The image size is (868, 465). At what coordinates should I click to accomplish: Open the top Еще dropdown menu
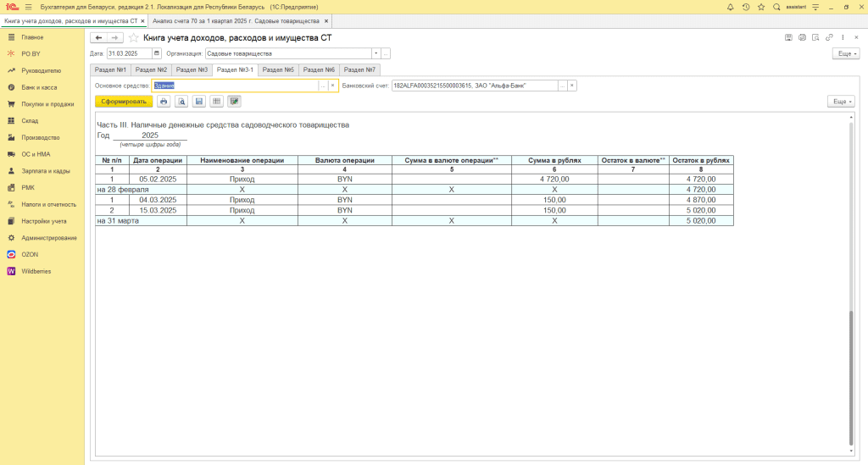[x=847, y=53]
